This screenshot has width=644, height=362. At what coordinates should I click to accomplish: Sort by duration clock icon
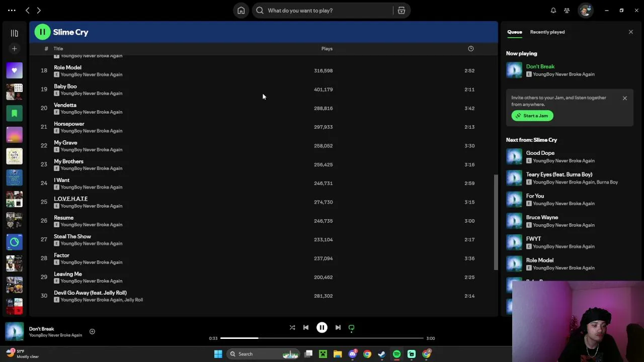pyautogui.click(x=471, y=49)
